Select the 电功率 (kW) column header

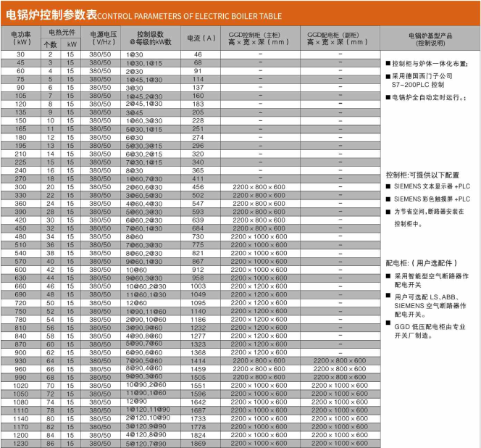pos(20,38)
